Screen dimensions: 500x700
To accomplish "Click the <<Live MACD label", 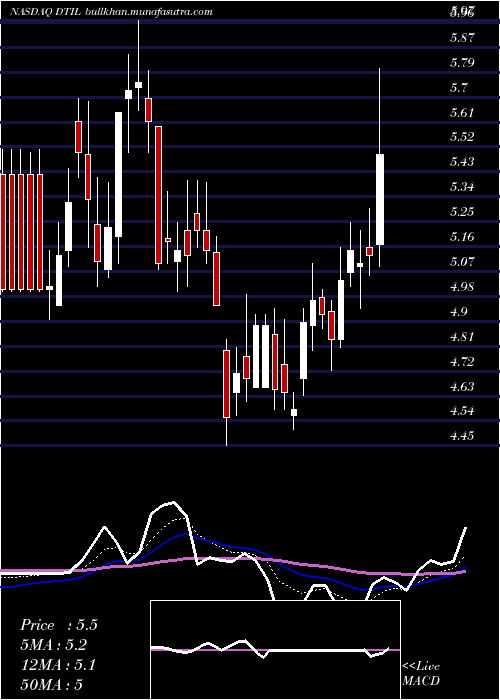I will coord(421,673).
